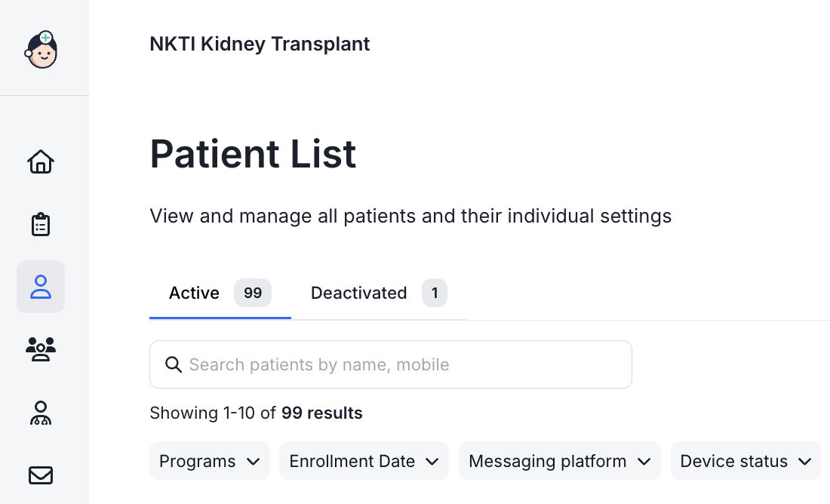Open the Enrollment Date filter dropdown
The image size is (830, 504).
pos(364,461)
